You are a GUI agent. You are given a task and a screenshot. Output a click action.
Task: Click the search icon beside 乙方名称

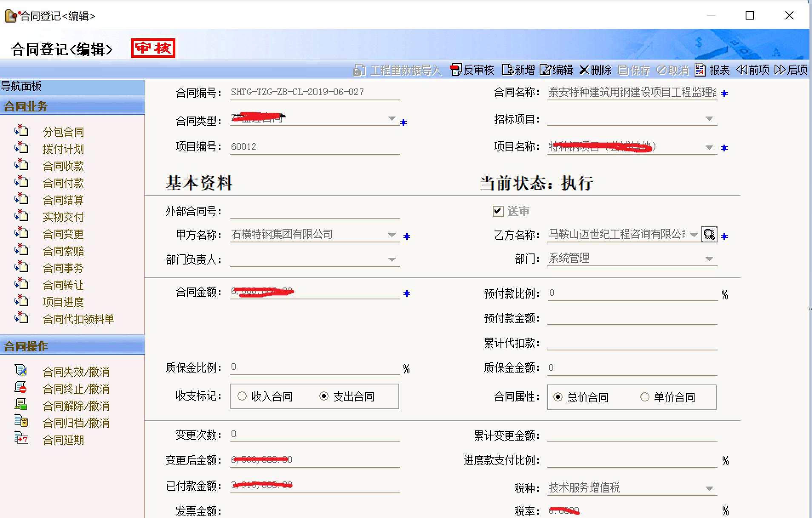click(x=709, y=234)
